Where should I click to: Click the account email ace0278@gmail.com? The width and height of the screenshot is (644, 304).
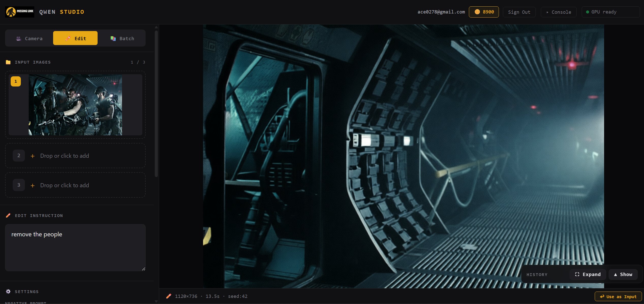tap(441, 12)
